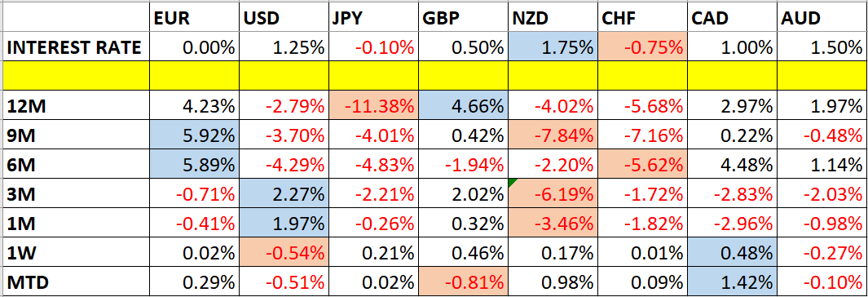The width and height of the screenshot is (868, 297).
Task: Click the yellow separator cell under JPY
Action: [x=373, y=76]
